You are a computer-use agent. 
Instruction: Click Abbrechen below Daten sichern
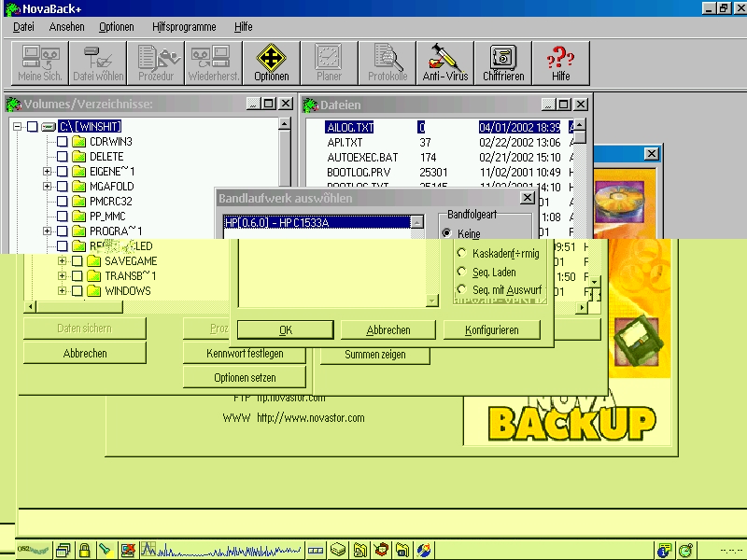pos(85,354)
